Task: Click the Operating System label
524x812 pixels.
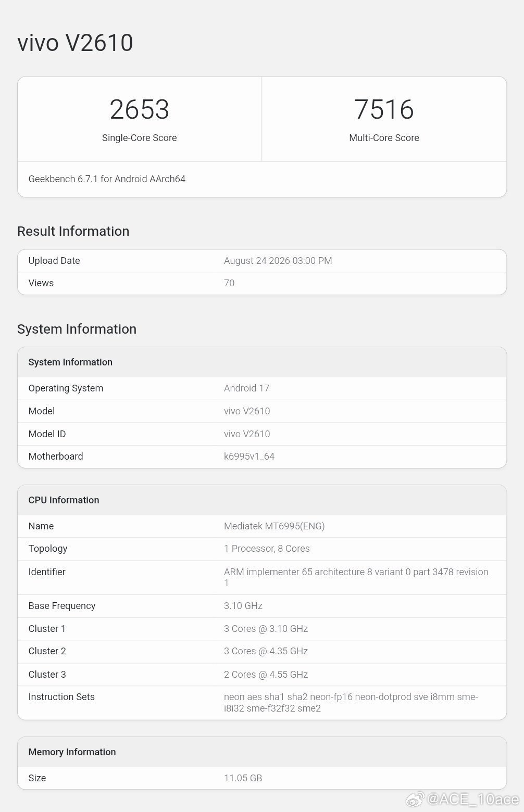Action: [x=66, y=388]
